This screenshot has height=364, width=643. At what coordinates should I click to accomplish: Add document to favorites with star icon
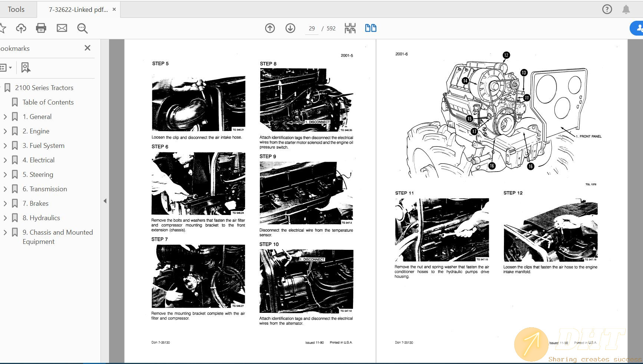point(4,28)
